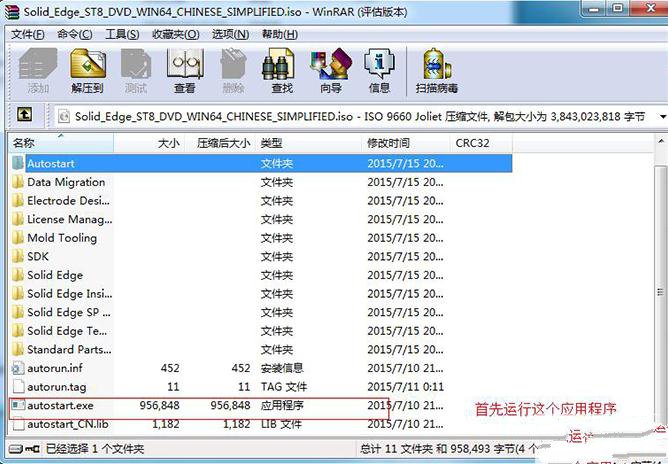Select the autostart_CN.lib file name
Image resolution: width=668 pixels, height=464 pixels.
68,424
